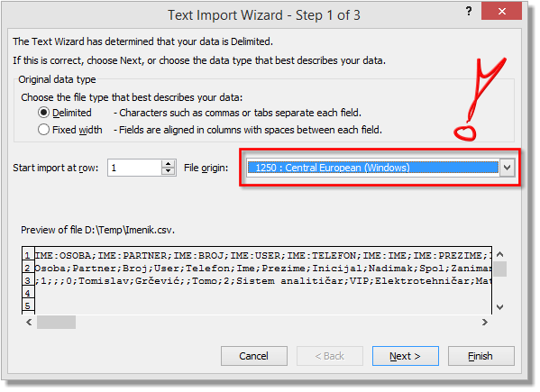Click preview horizontal scroll left arrow
This screenshot has width=540, height=392.
29,322
